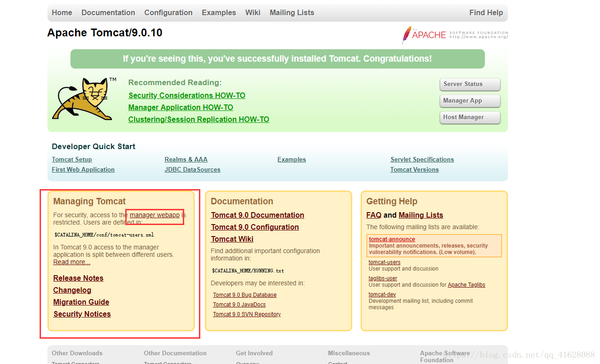This screenshot has height=364, width=600.
Task: Open the Tomcat 9.0 SVN Repository link
Action: coord(247,314)
